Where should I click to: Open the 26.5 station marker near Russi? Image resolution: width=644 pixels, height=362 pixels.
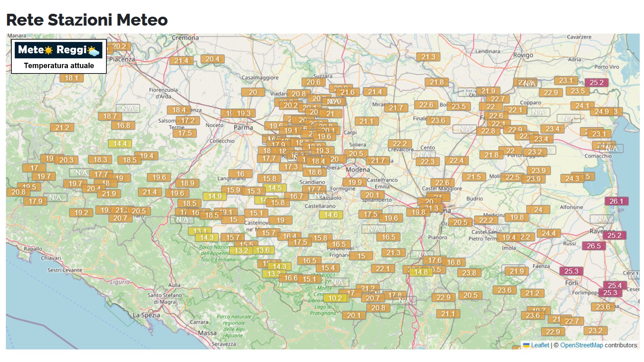click(x=593, y=246)
